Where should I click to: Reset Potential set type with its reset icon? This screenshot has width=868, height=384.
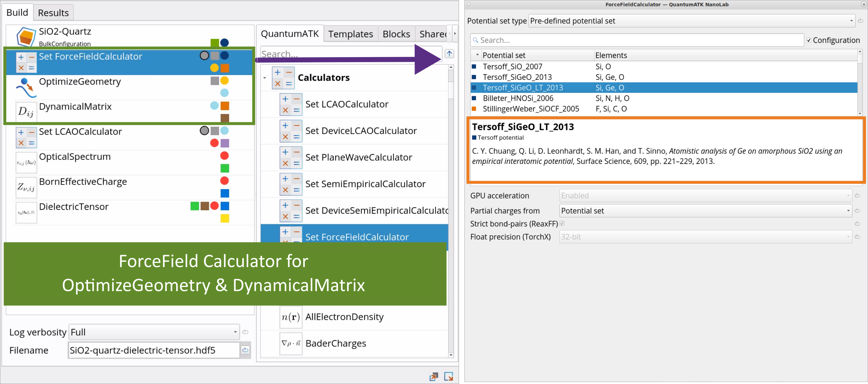coord(860,21)
